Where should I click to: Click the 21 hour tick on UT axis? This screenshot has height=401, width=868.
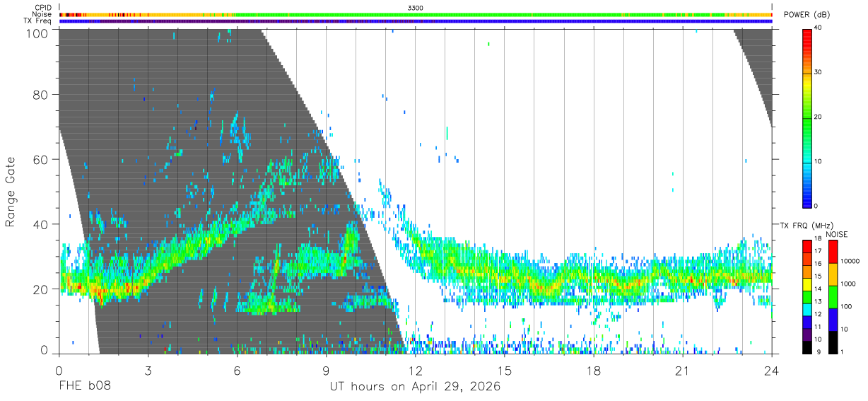(683, 371)
